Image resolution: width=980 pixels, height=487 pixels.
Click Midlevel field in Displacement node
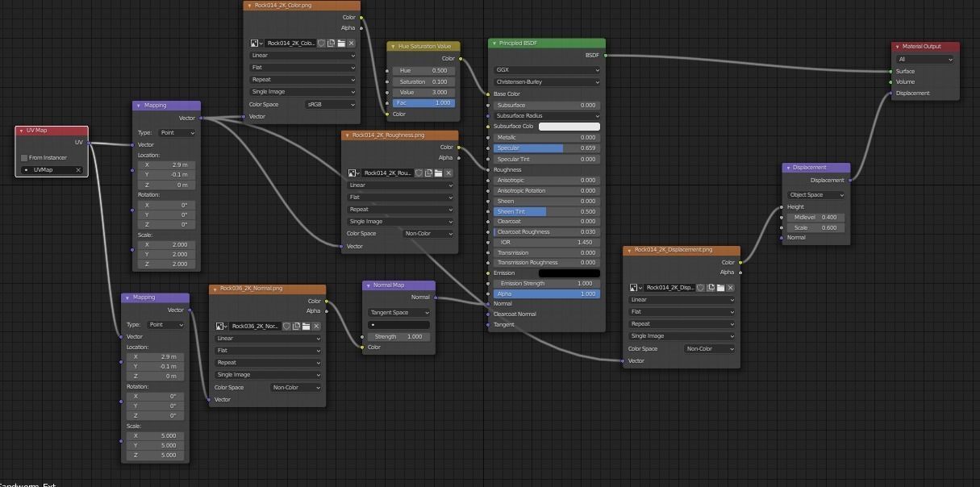coord(816,217)
